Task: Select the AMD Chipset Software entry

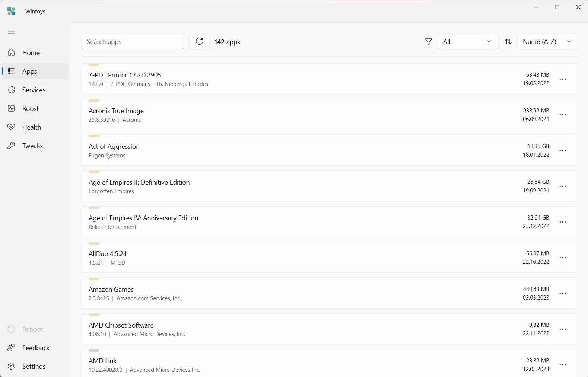Action: [330, 329]
